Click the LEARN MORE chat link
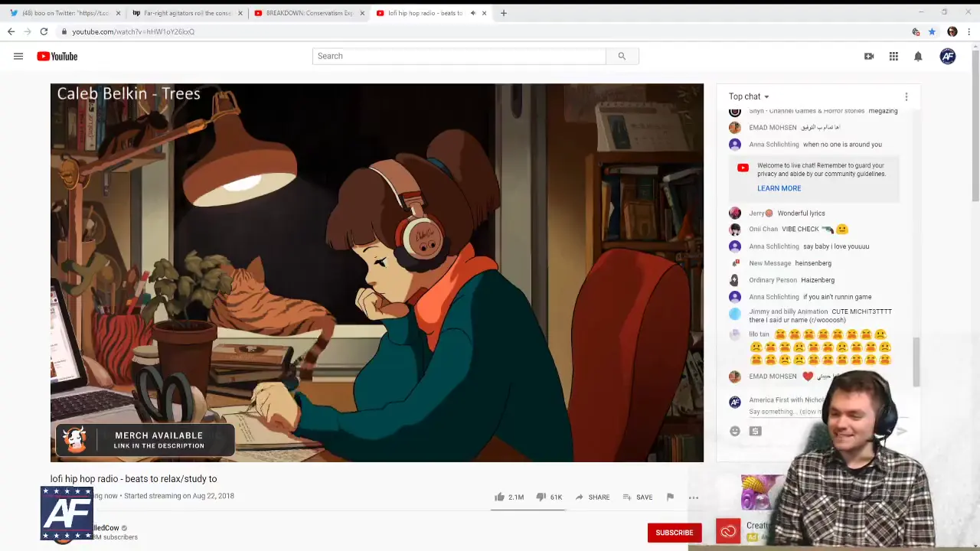Image resolution: width=980 pixels, height=551 pixels. click(779, 188)
